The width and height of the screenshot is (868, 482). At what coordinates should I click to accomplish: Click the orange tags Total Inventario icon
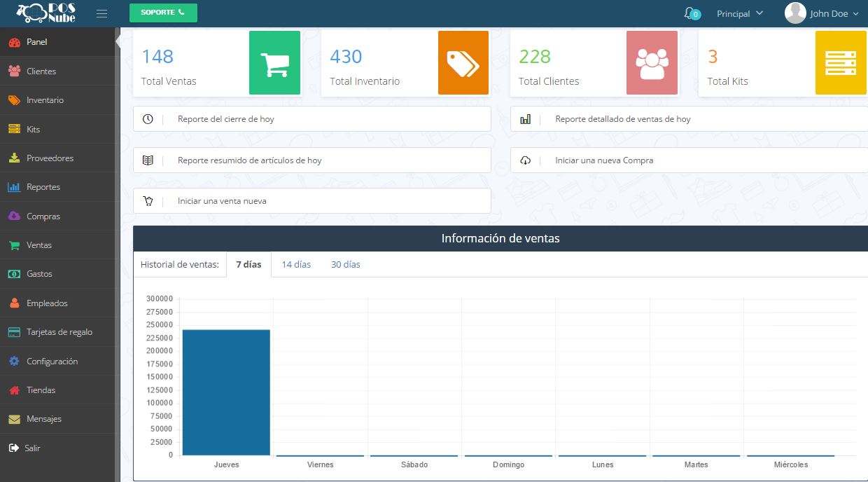pos(463,63)
